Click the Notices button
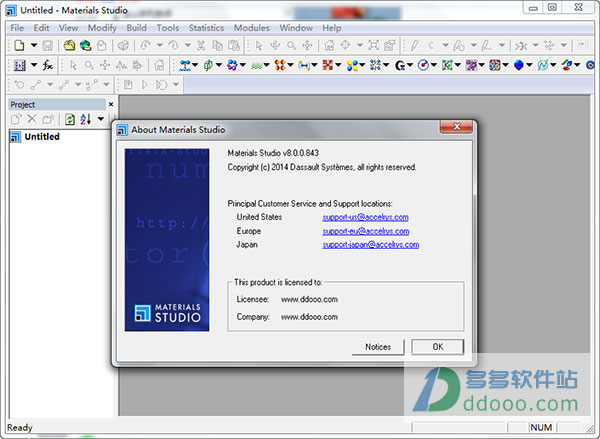 click(x=378, y=347)
